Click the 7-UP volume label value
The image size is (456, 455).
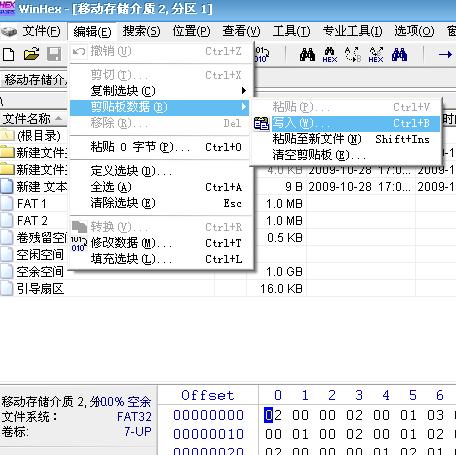(138, 432)
